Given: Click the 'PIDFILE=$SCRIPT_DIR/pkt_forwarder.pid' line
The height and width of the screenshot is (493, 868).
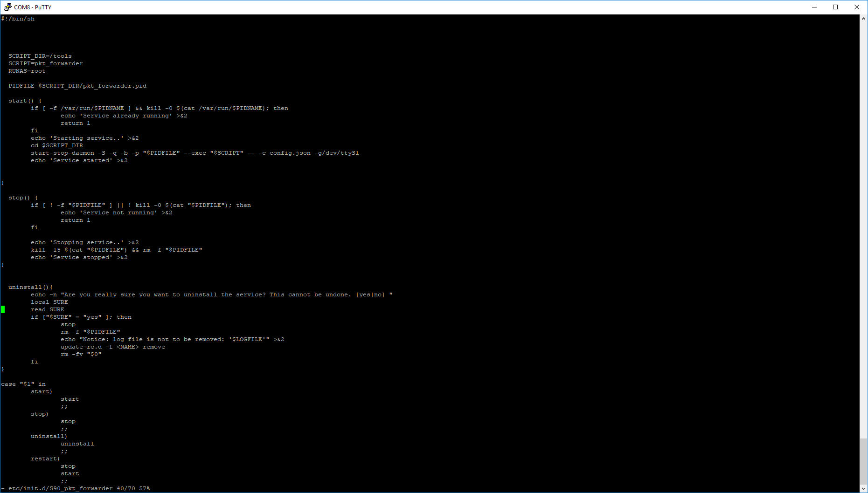Looking at the screenshot, I should tap(77, 86).
